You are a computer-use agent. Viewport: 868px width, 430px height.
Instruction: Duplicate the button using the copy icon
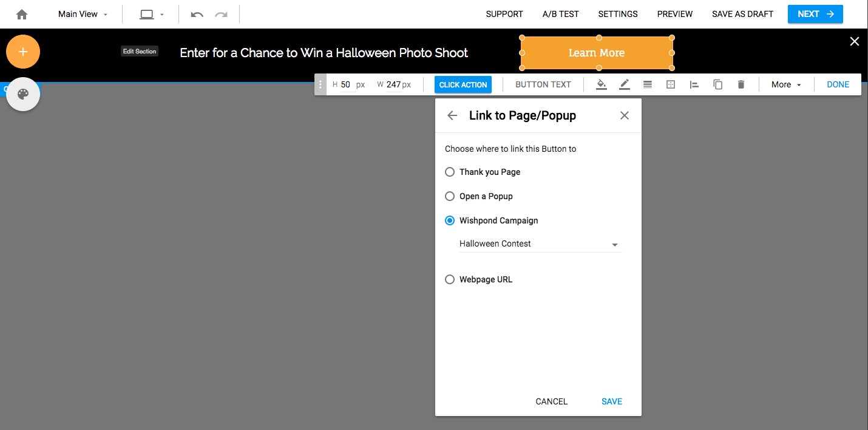click(x=717, y=84)
